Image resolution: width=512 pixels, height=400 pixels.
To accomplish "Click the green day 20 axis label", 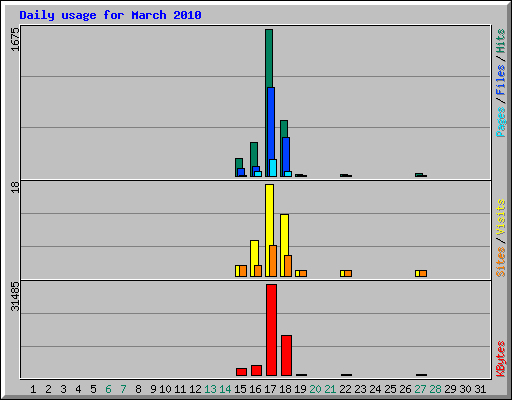I will click(x=315, y=389).
